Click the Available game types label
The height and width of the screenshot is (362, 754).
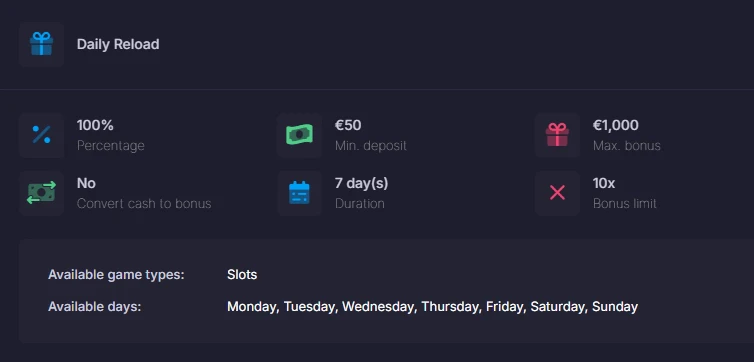[116, 275]
